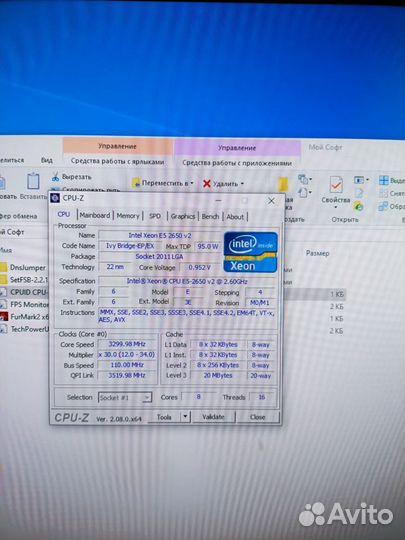Screen dimensions: 405x540
Task: Open the About tab
Action: click(x=235, y=217)
